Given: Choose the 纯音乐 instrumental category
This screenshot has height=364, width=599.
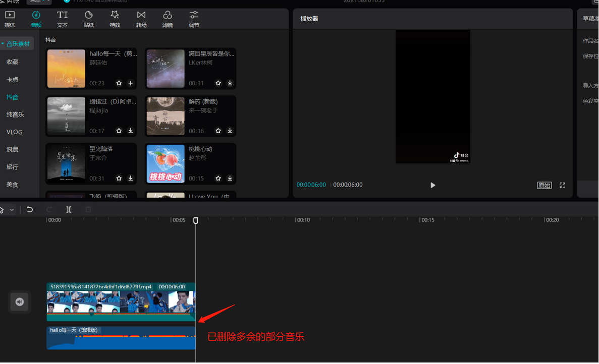Looking at the screenshot, I should pos(15,114).
